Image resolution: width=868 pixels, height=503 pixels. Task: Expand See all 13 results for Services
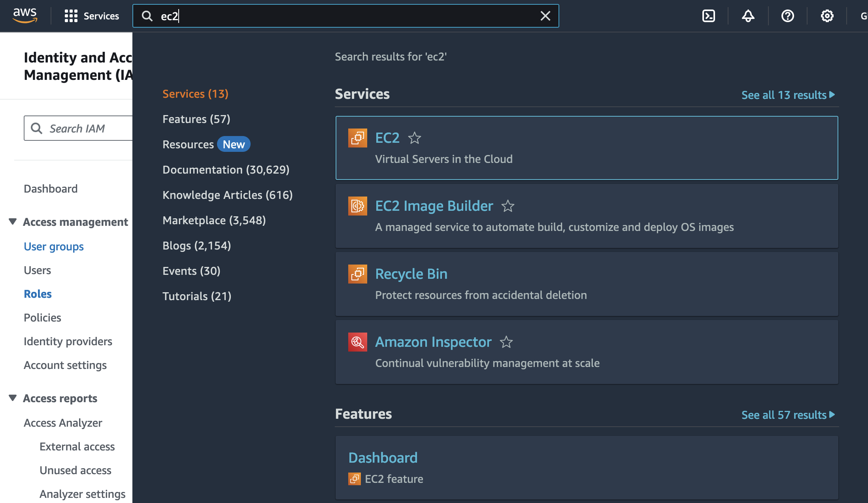click(x=788, y=95)
